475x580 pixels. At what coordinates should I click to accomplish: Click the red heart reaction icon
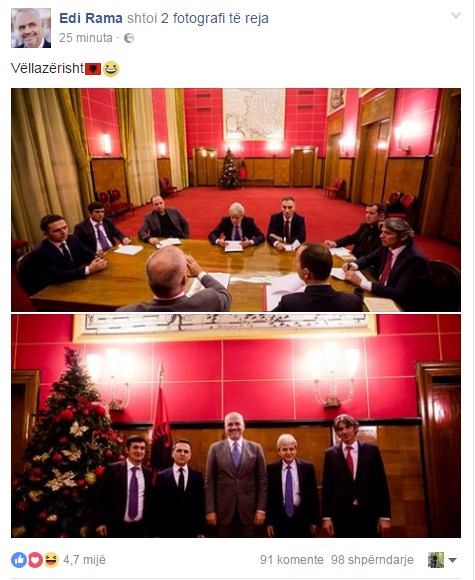pyautogui.click(x=35, y=560)
